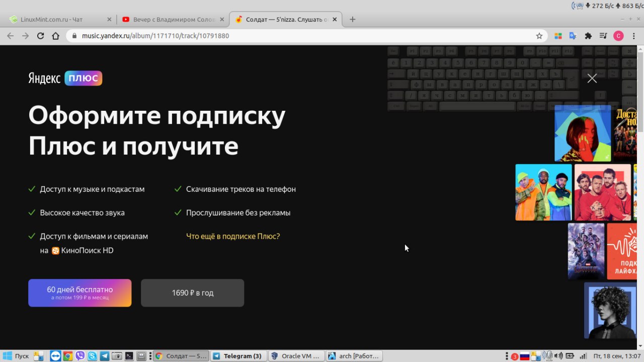Click the Yandex Plus logo
This screenshot has width=644, height=362.
(x=65, y=78)
